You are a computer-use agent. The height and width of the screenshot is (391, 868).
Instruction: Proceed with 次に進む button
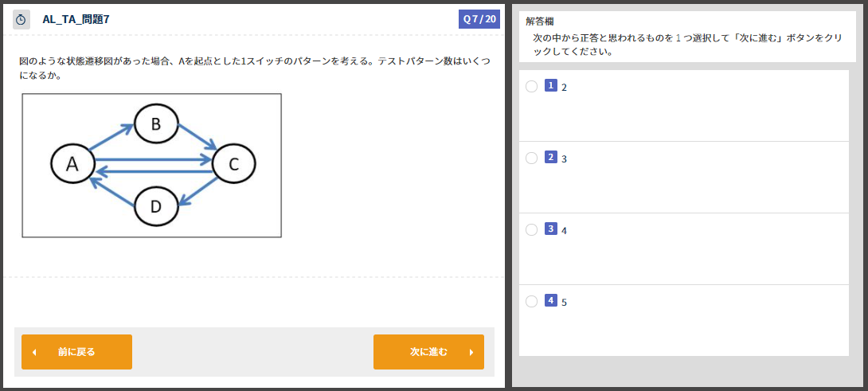point(428,352)
